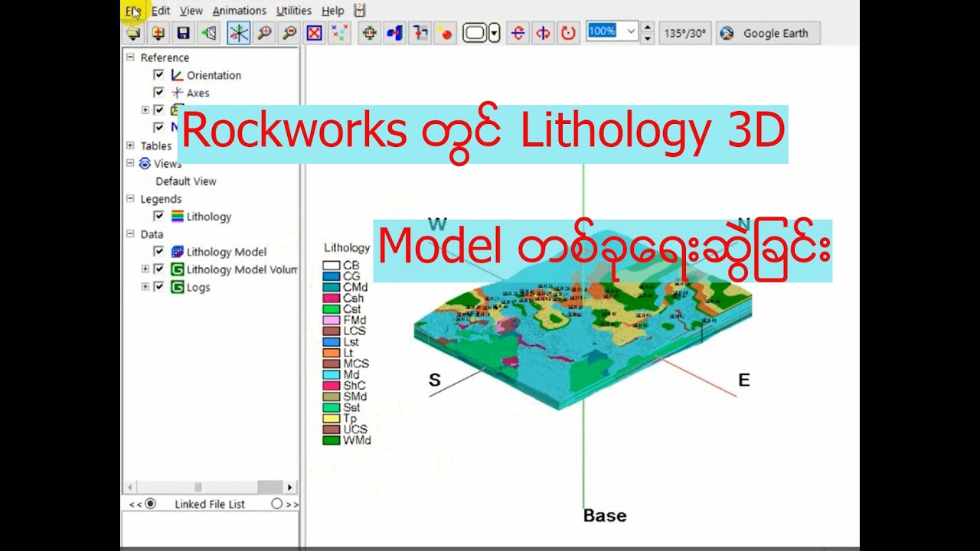
Task: Click the floppy disk save icon
Action: click(183, 33)
